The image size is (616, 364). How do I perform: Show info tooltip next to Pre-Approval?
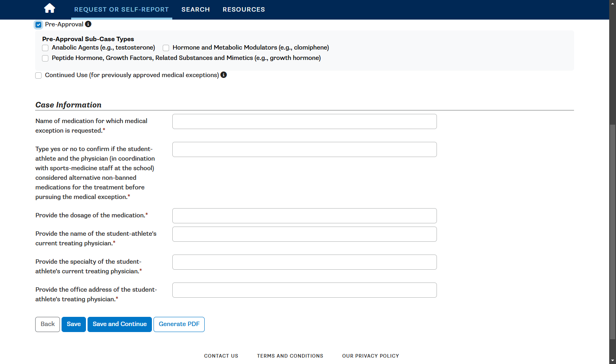coord(88,24)
